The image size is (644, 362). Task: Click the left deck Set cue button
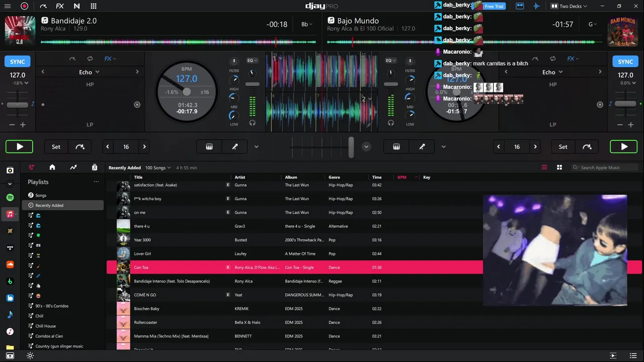56,147
